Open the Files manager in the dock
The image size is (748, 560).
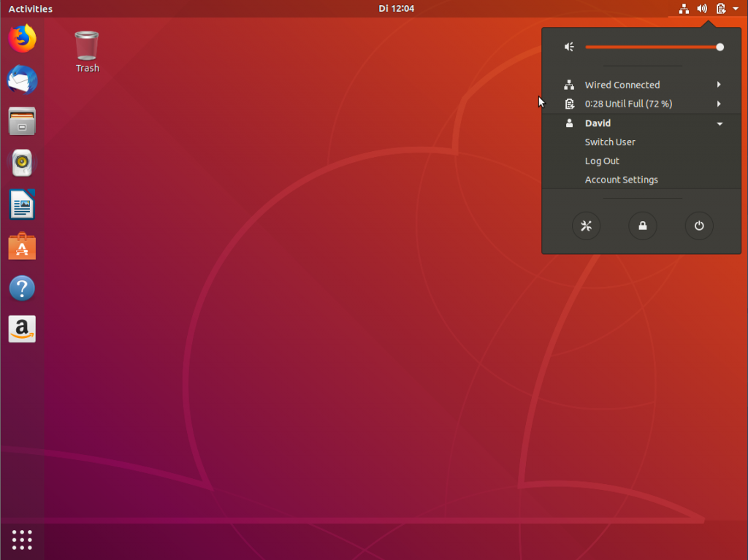coord(22,121)
